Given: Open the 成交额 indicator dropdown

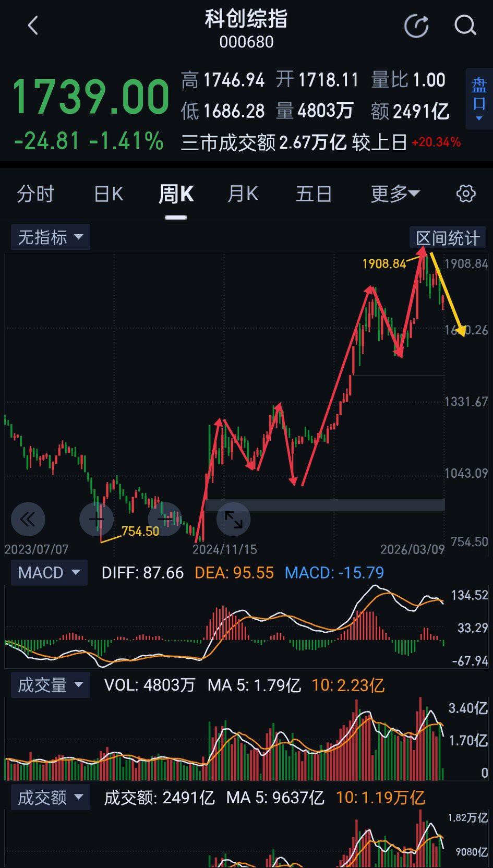Looking at the screenshot, I should click(51, 798).
